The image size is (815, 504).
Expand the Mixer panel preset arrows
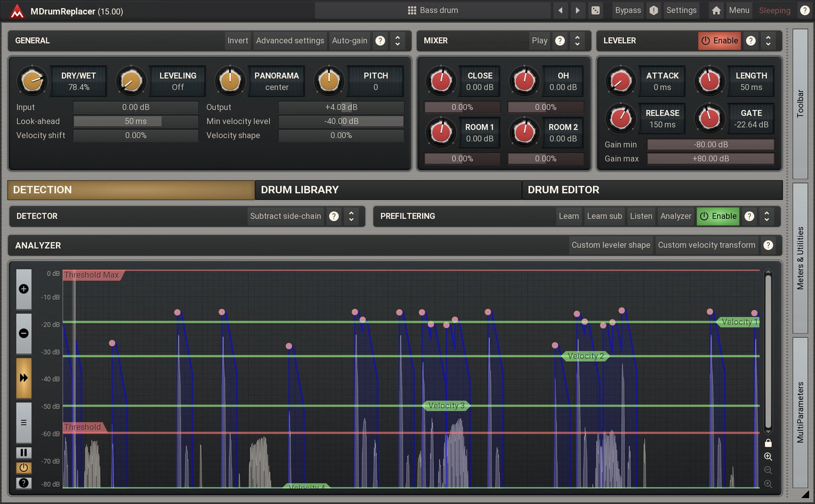click(577, 41)
